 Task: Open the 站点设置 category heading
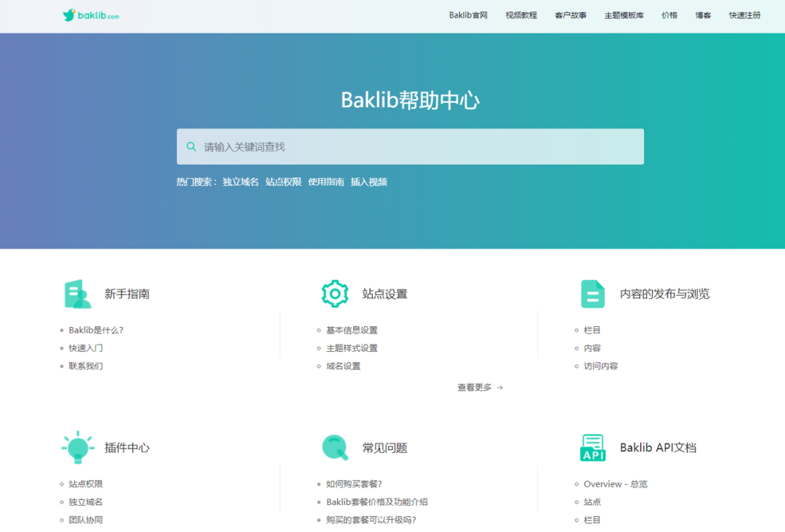(x=385, y=294)
